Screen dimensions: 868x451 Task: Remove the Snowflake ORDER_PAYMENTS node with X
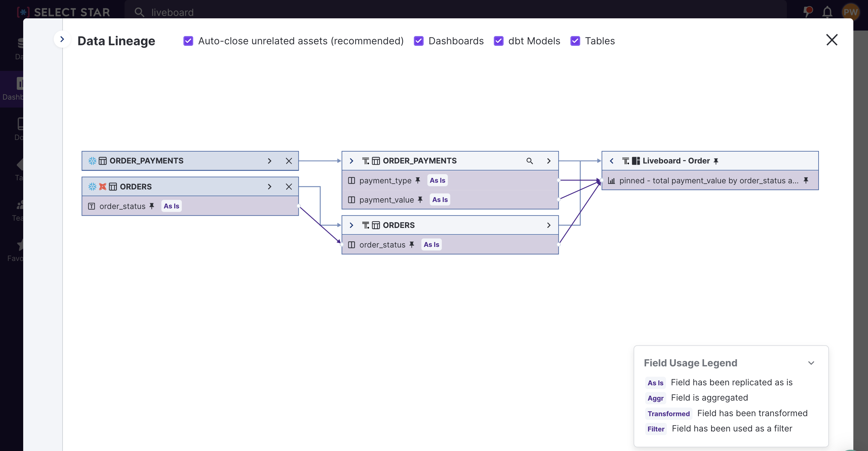point(289,161)
